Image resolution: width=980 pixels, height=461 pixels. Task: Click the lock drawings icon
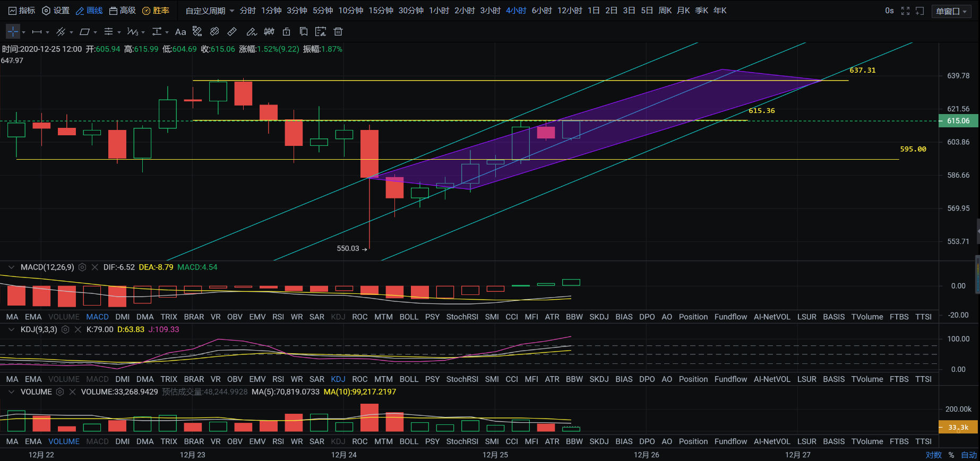[x=286, y=32]
